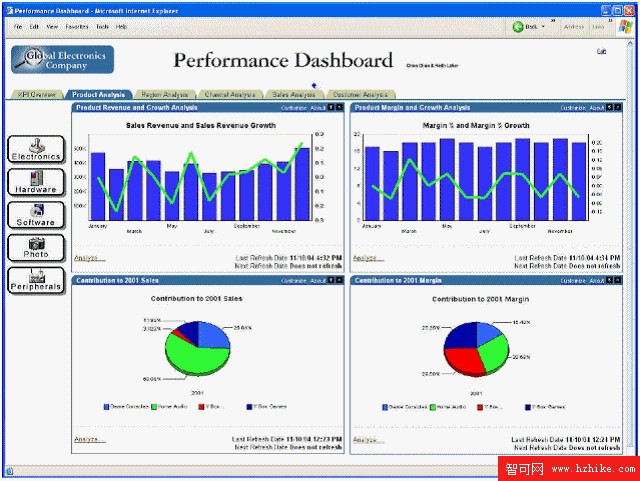Viewport: 640px width, 481px height.
Task: Open the File menu
Action: click(18, 27)
